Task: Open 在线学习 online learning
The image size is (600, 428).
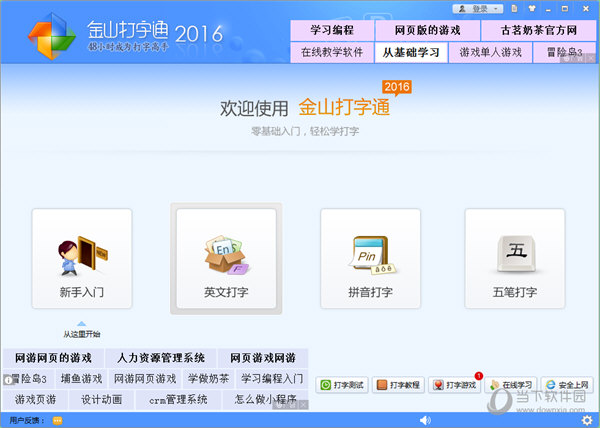Action: pyautogui.click(x=511, y=385)
